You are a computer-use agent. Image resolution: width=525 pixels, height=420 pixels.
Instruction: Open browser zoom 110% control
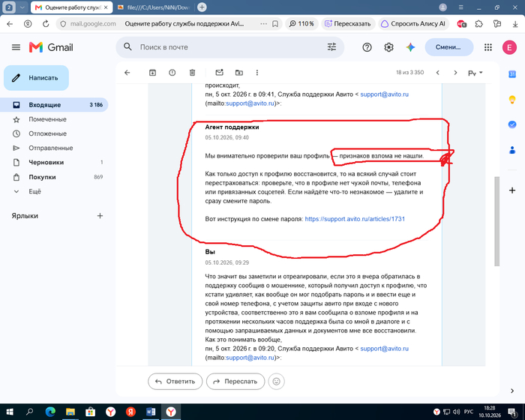(x=301, y=24)
